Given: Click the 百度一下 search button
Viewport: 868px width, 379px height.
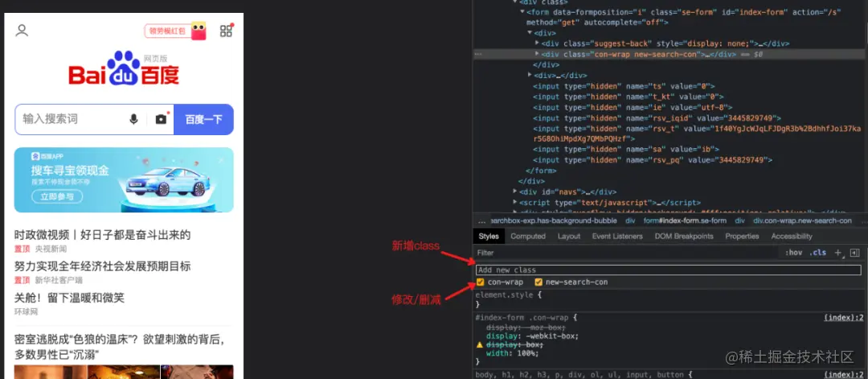Looking at the screenshot, I should pos(203,119).
